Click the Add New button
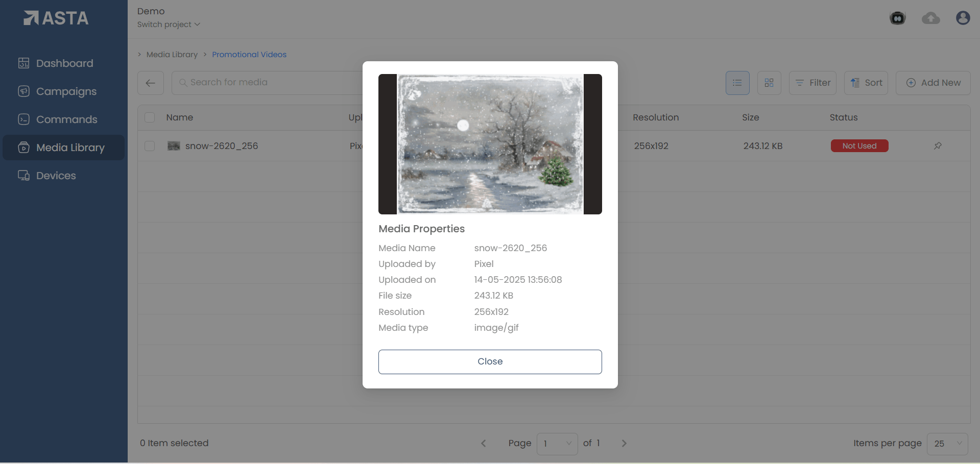Screen dimensions: 980x464 click(933, 83)
